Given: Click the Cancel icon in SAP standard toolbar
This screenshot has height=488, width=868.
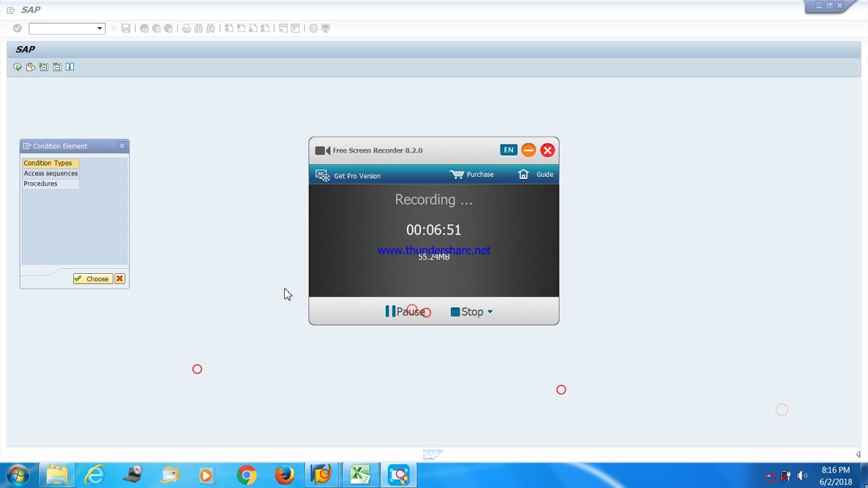Looking at the screenshot, I should tap(169, 28).
